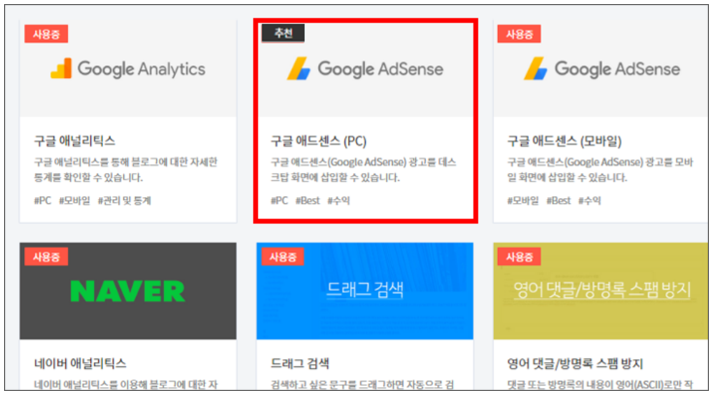Viewport: 715px width, 395px height.
Task: Click the 구글 애널리틱스 description text
Action: point(126,170)
